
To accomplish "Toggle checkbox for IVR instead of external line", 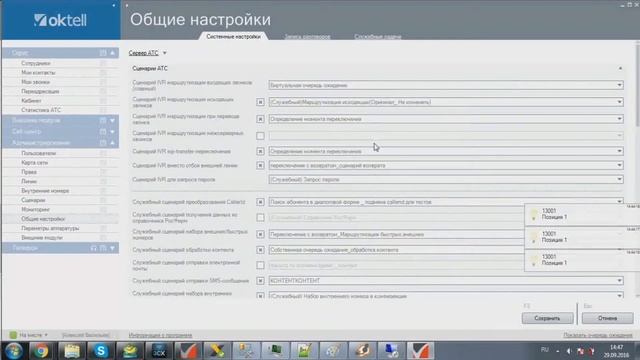I will click(260, 165).
